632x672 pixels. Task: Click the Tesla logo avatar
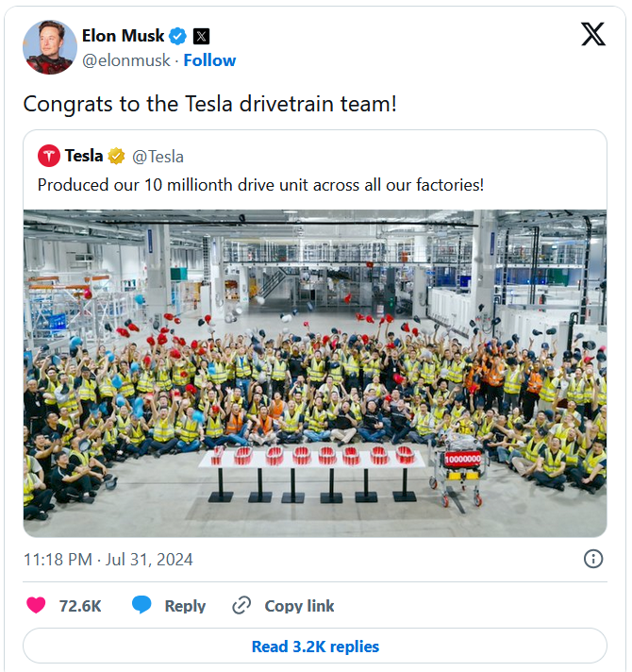[49, 156]
